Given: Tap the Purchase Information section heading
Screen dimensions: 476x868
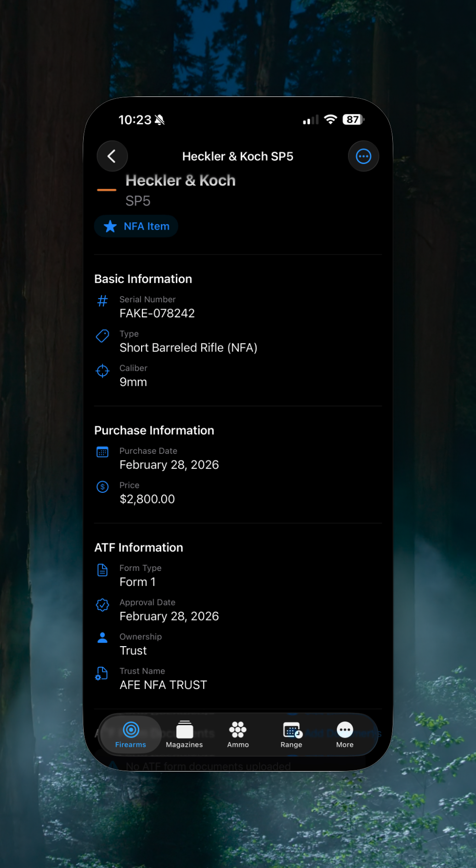Looking at the screenshot, I should (154, 431).
